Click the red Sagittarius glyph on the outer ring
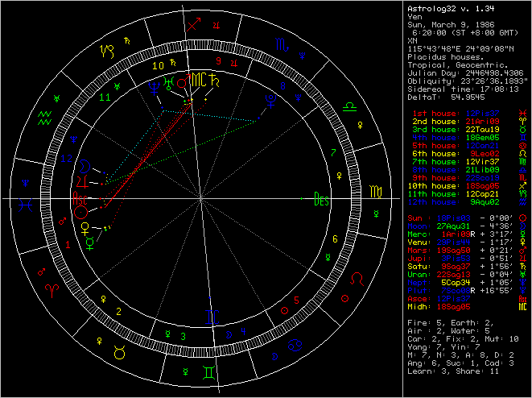 (192, 25)
